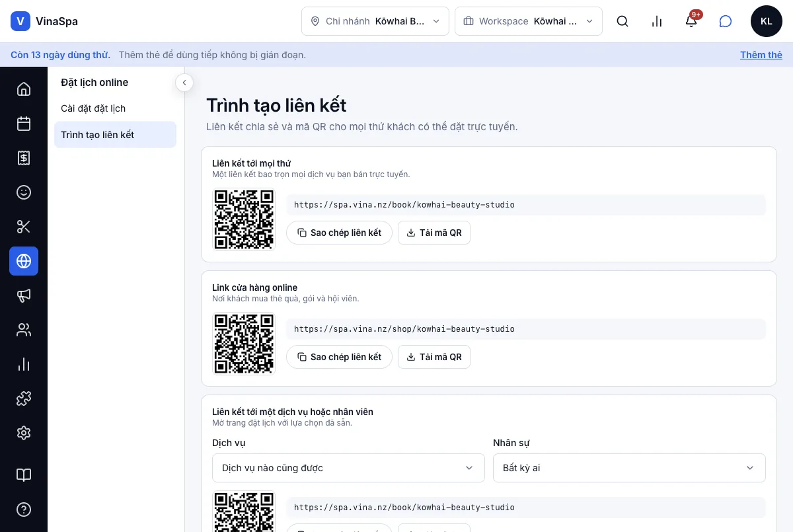Screen dimensions: 793x532
Task: Open the Calendar icon in sidebar
Action: pyautogui.click(x=24, y=123)
